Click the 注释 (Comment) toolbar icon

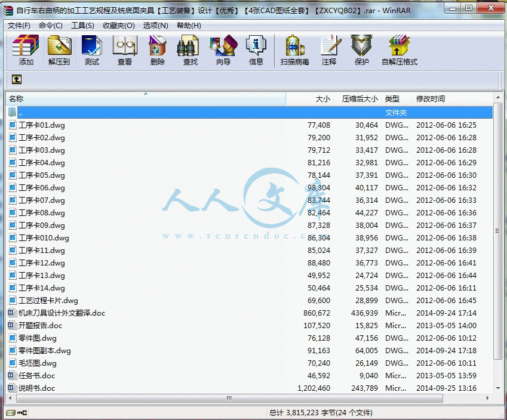pyautogui.click(x=330, y=45)
